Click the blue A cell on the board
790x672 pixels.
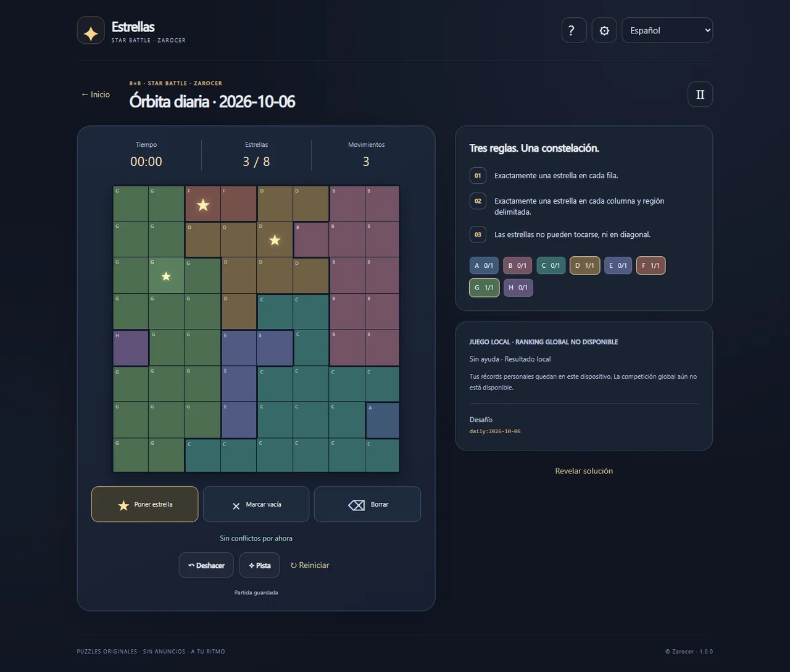tap(383, 420)
